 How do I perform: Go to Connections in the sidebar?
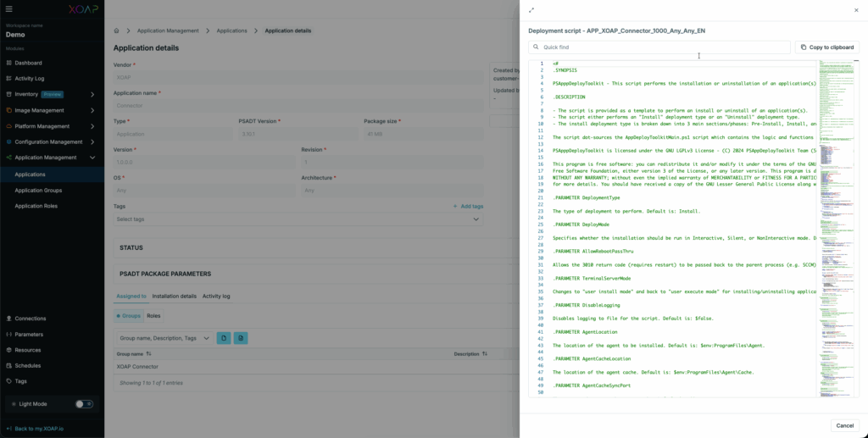(x=31, y=319)
